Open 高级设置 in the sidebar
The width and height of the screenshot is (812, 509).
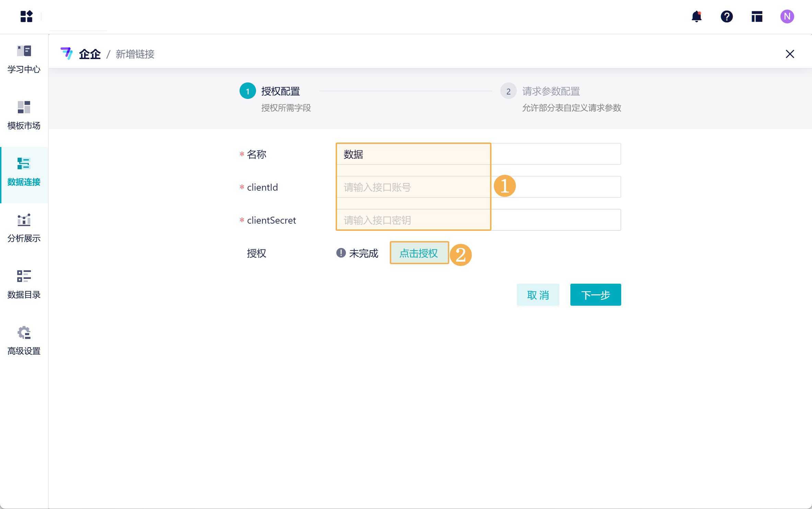pyautogui.click(x=24, y=341)
